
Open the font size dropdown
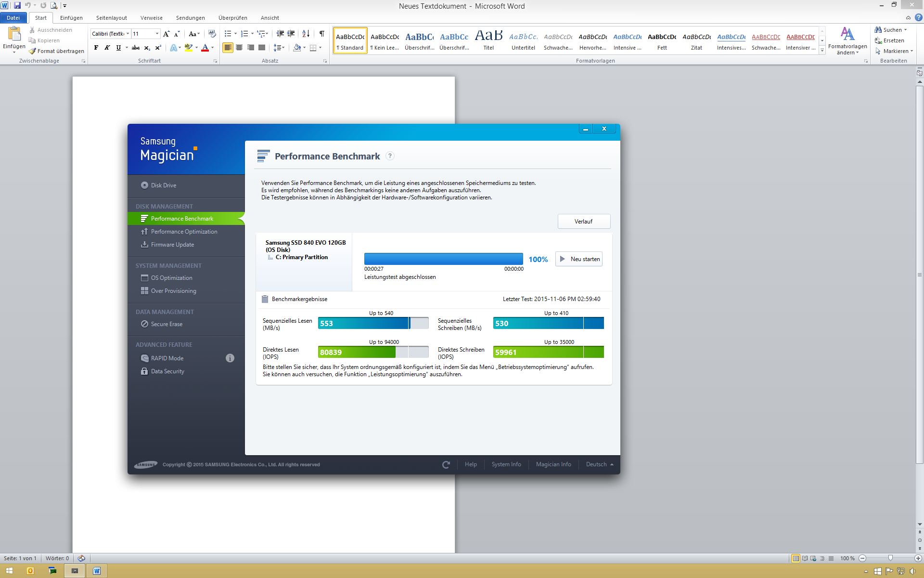pyautogui.click(x=157, y=34)
